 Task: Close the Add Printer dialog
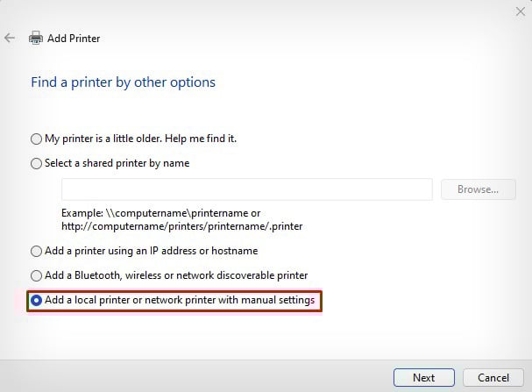click(520, 11)
